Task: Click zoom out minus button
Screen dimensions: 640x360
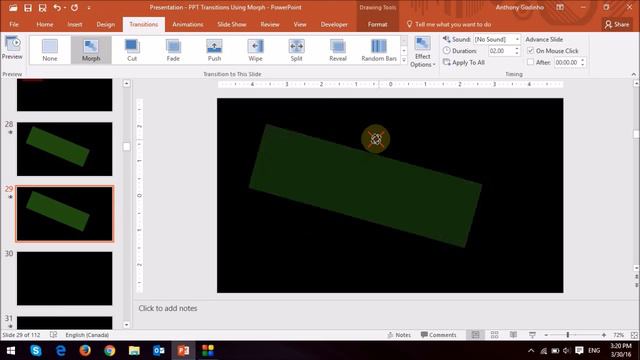Action: 546,335
